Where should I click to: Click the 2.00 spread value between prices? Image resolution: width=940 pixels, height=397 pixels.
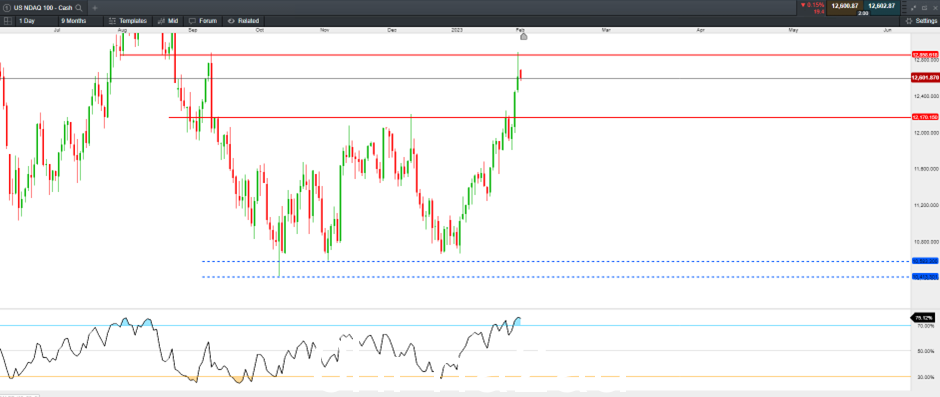[863, 13]
